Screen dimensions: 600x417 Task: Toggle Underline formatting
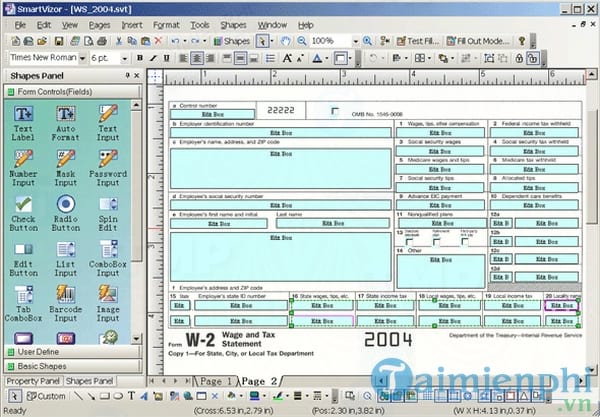pyautogui.click(x=166, y=59)
